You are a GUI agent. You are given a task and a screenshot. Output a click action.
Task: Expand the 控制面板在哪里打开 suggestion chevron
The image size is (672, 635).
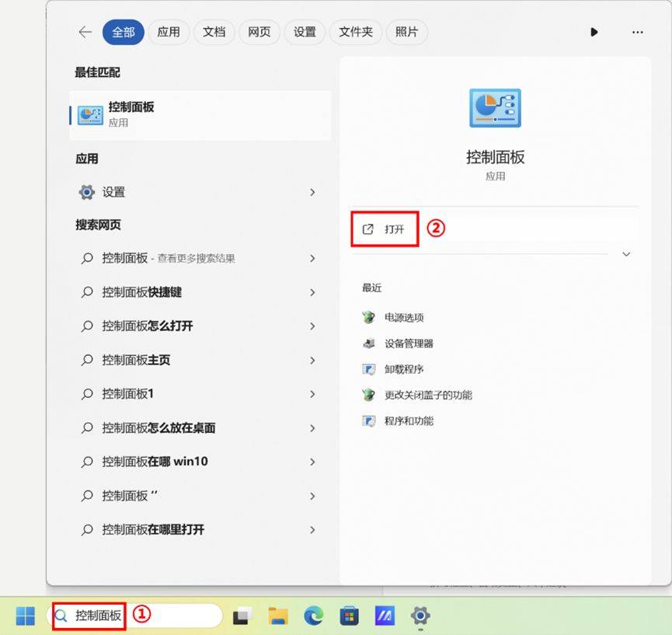pos(312,530)
